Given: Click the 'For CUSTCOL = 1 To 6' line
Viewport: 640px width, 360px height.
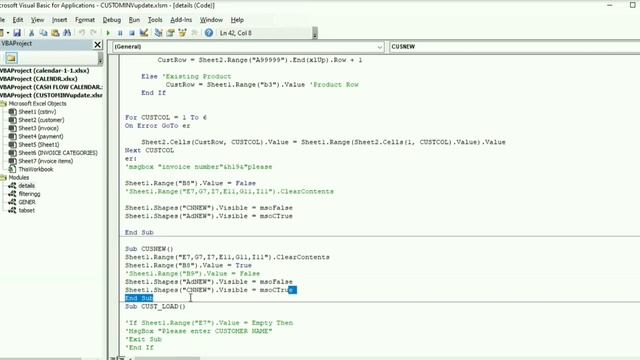Looking at the screenshot, I should coord(166,118).
